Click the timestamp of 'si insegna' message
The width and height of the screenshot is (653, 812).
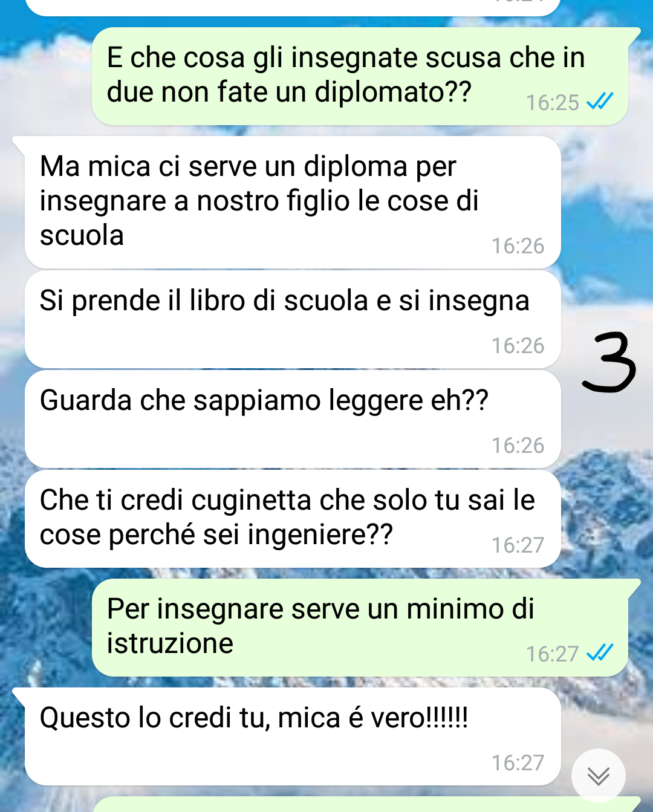[x=518, y=346]
